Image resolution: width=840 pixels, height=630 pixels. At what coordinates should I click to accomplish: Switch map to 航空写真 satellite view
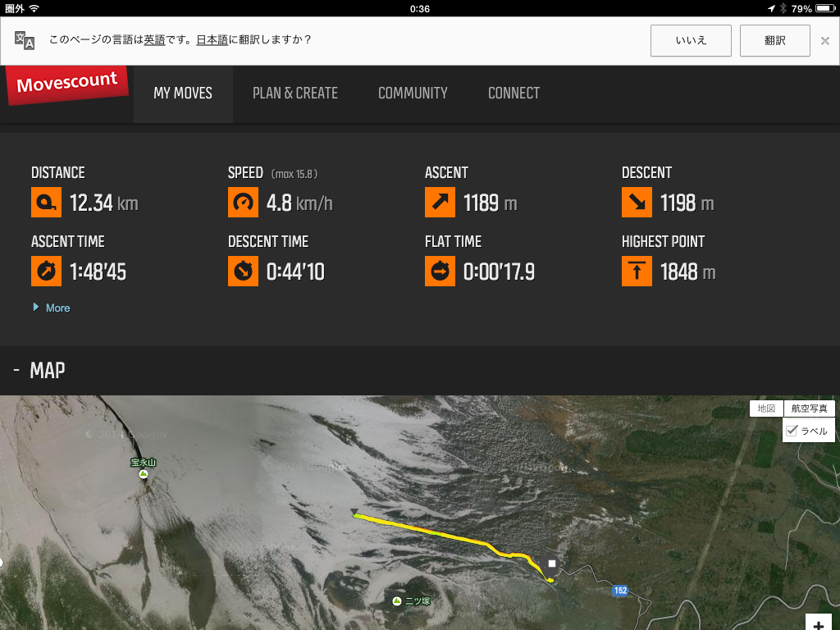(x=809, y=409)
